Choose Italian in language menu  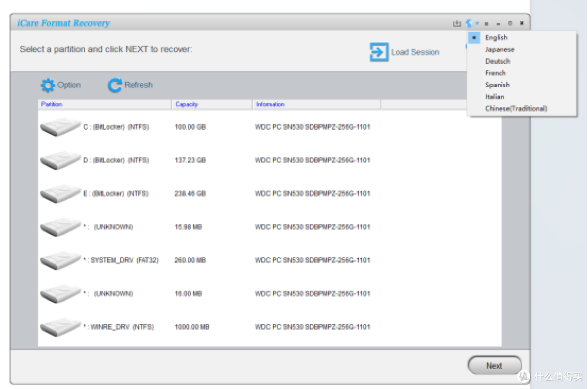522,97
